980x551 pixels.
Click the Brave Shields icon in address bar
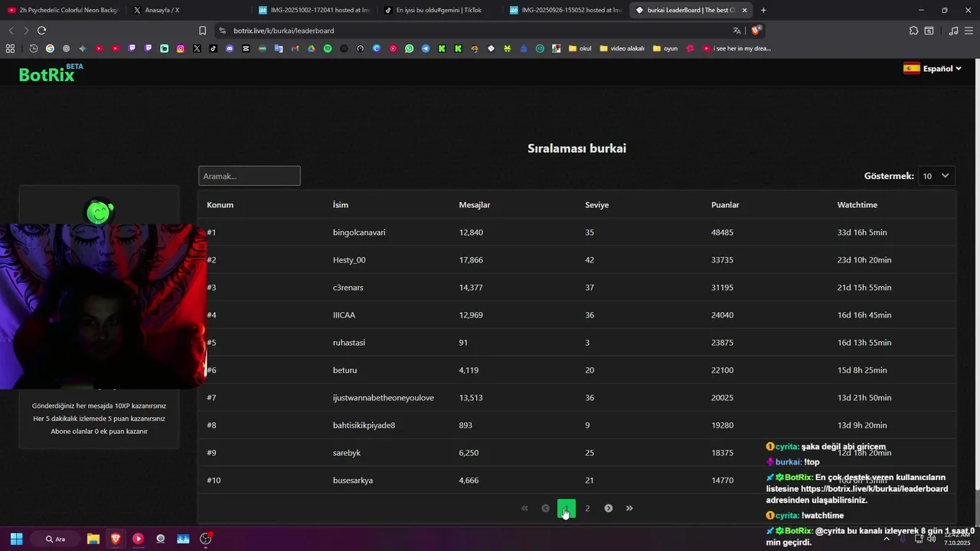(756, 31)
